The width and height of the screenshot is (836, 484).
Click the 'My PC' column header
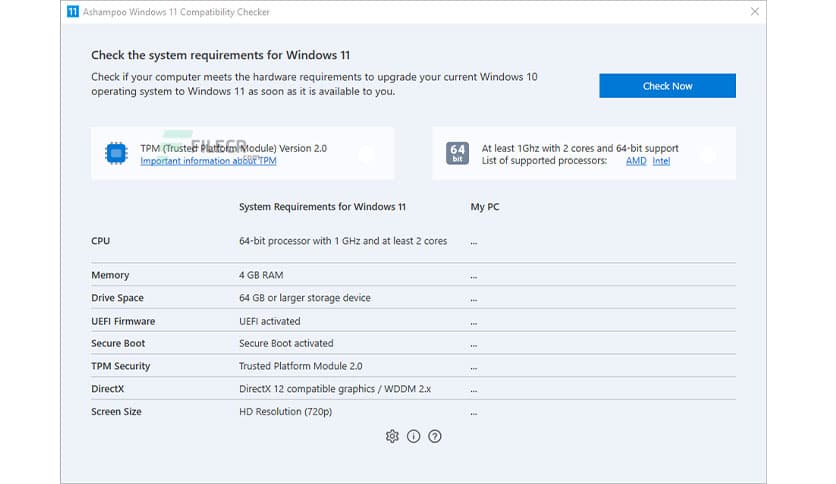coord(485,207)
